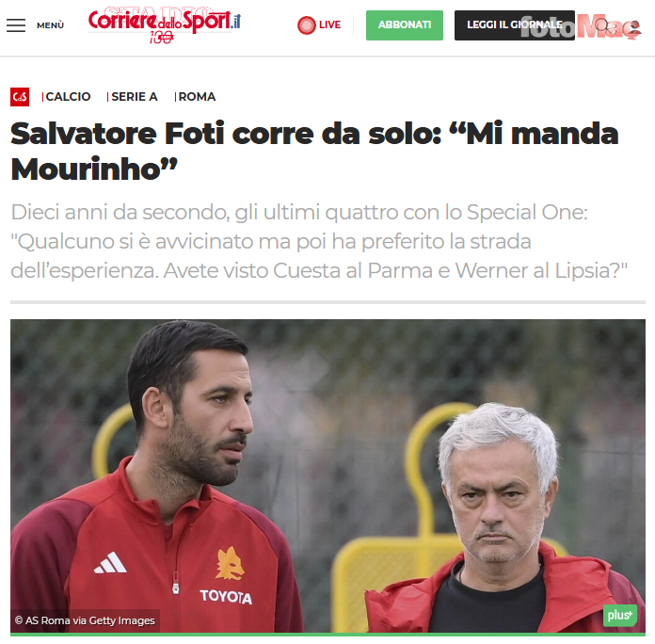Open search with the magnifying glass icon
The width and height of the screenshot is (655, 644).
tap(602, 25)
